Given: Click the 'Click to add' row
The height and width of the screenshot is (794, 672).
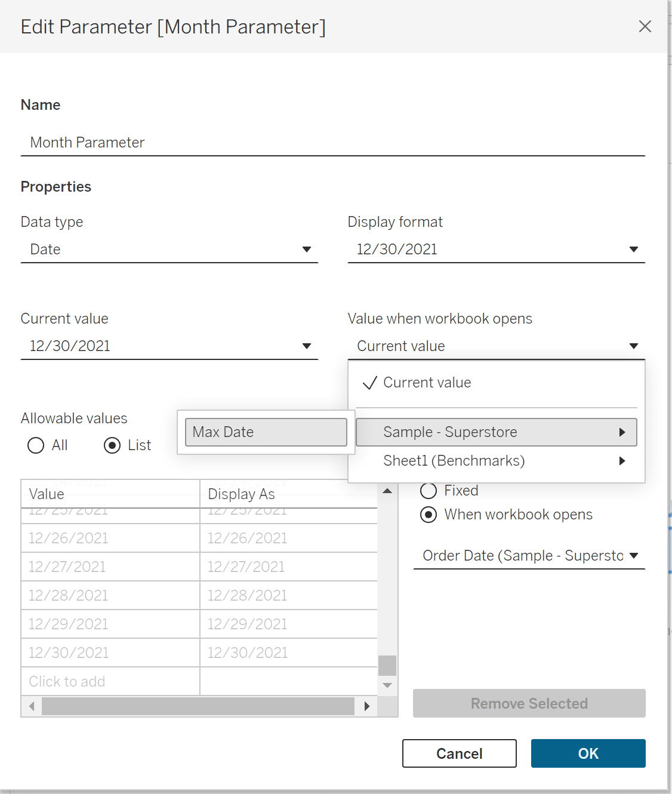Looking at the screenshot, I should [x=110, y=681].
